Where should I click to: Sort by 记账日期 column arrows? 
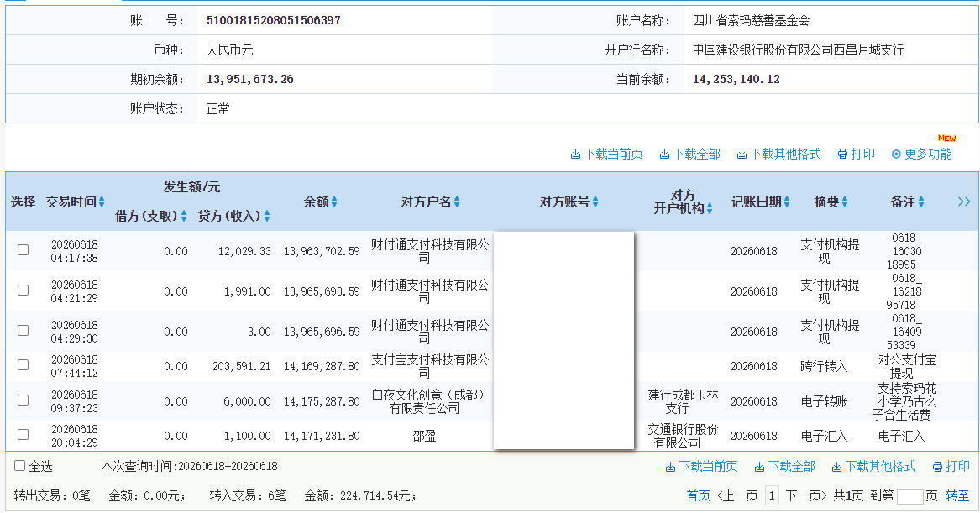[x=787, y=202]
